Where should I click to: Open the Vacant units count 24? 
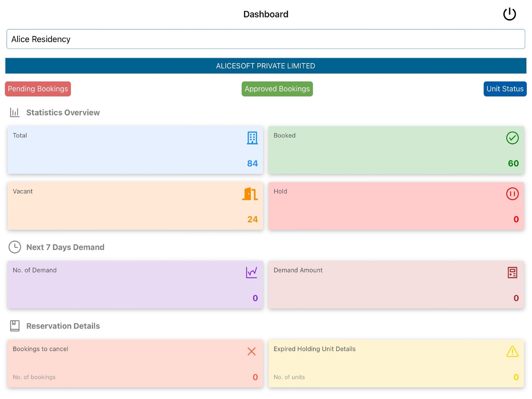[252, 219]
